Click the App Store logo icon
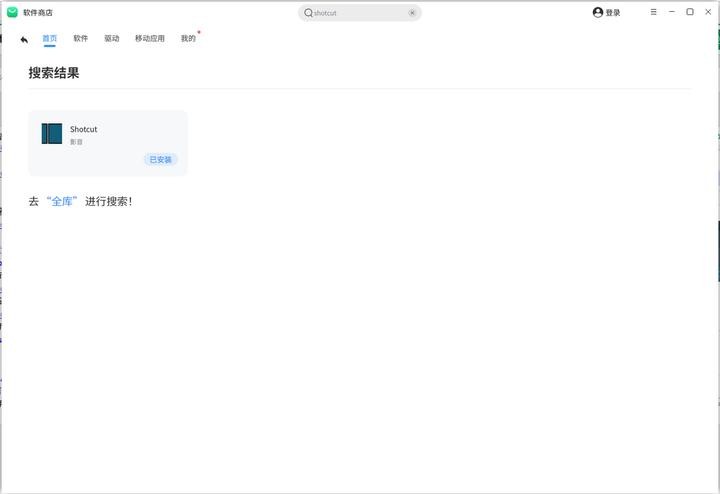Image resolution: width=720 pixels, height=494 pixels. pos(13,12)
